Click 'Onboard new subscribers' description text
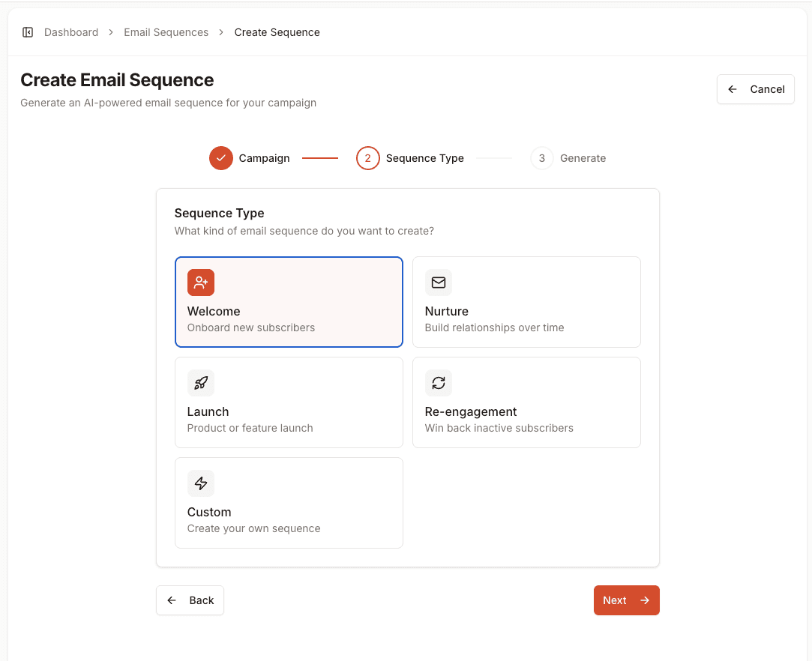The image size is (812, 661). [x=251, y=328]
